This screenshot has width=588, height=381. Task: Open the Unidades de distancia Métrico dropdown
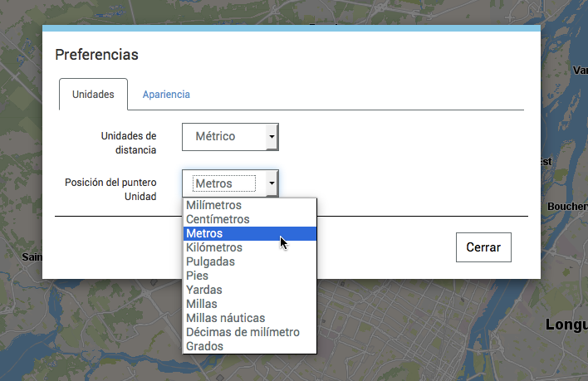(230, 137)
